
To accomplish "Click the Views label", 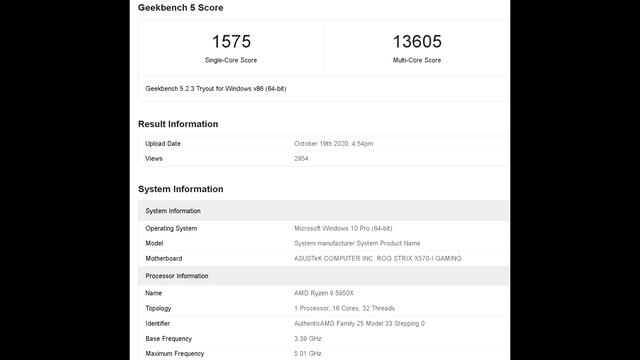I will pos(154,159).
